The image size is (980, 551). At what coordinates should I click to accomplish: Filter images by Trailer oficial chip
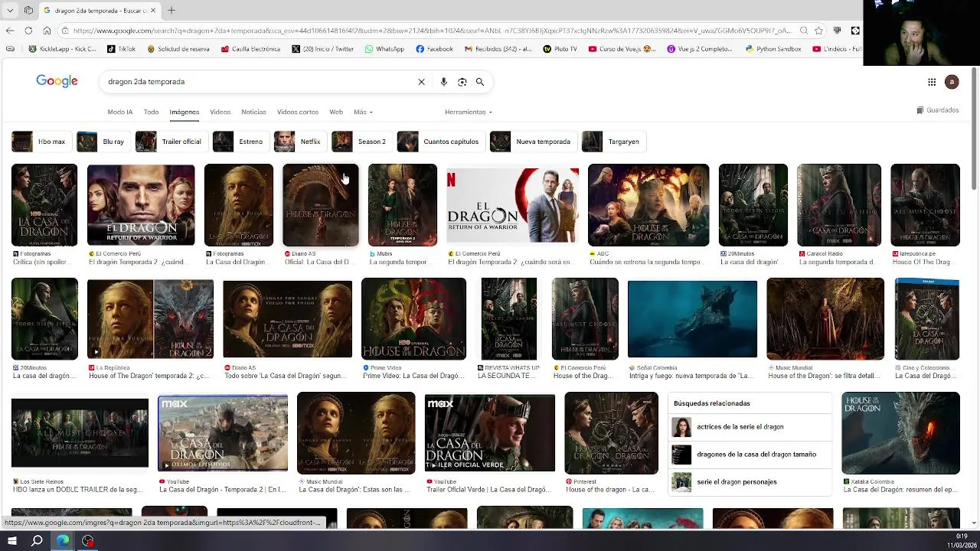[170, 142]
